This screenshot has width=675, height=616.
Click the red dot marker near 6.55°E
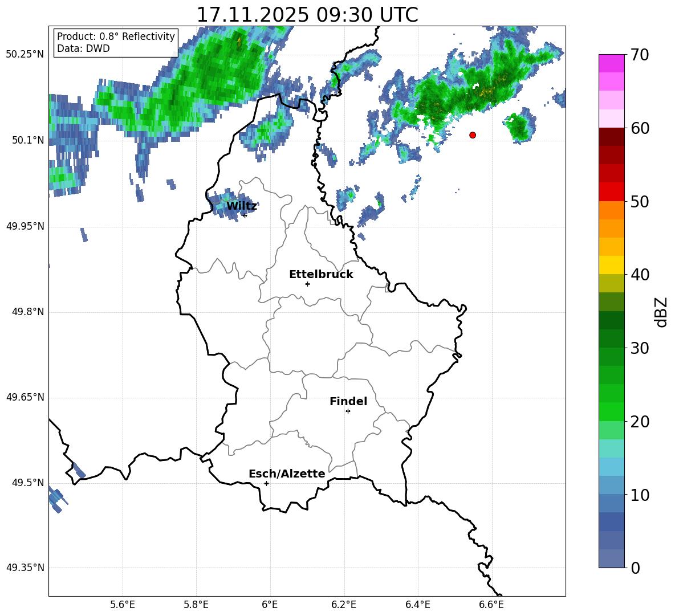[473, 135]
